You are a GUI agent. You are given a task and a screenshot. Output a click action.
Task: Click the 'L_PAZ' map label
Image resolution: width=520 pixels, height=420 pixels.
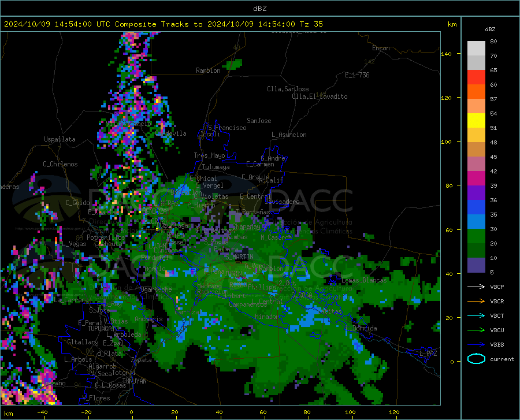[x=428, y=354]
